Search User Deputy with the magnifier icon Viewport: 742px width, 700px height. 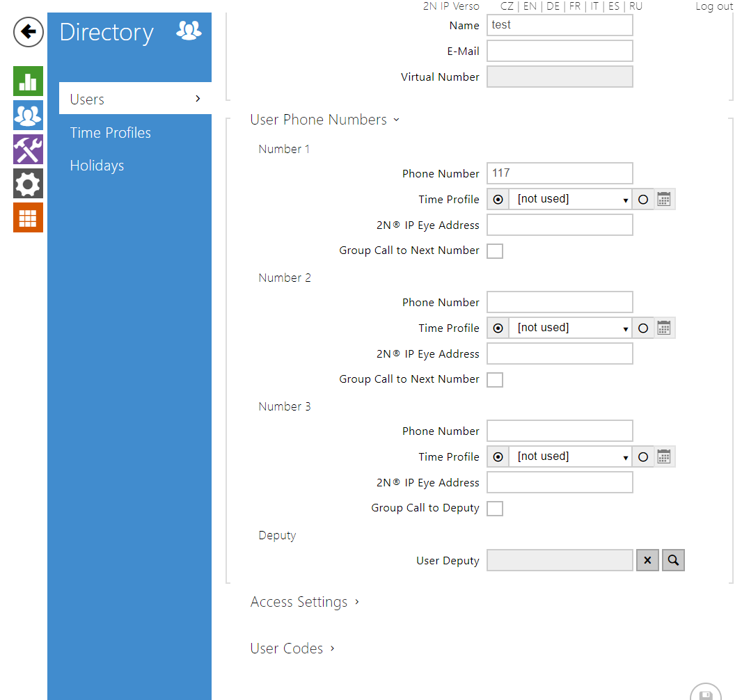point(674,560)
